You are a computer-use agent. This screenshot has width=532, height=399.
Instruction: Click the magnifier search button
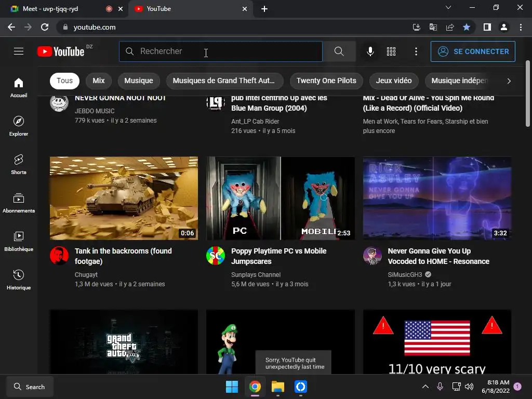coord(339,51)
